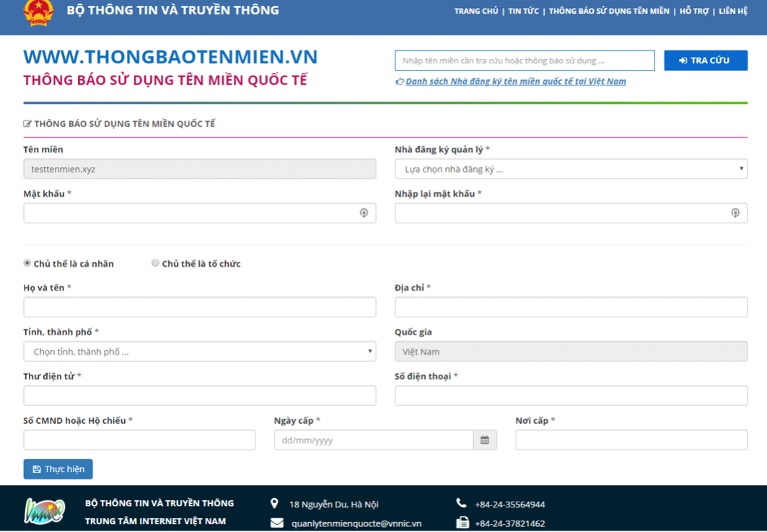Focus the Số CMND hoặc Hộ chiếu field
The height and width of the screenshot is (532, 767).
tap(139, 440)
